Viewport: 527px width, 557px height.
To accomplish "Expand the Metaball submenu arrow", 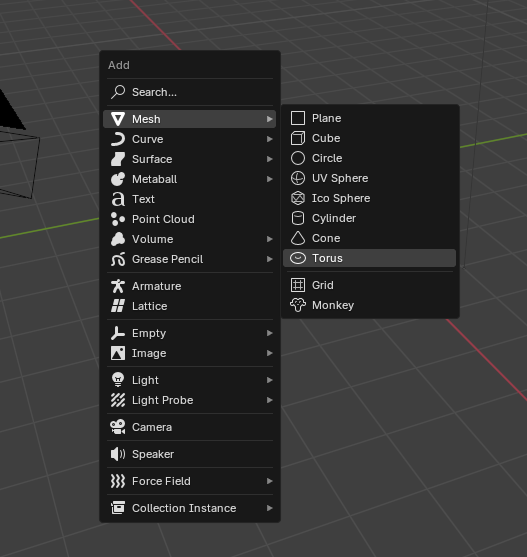I will [x=270, y=179].
